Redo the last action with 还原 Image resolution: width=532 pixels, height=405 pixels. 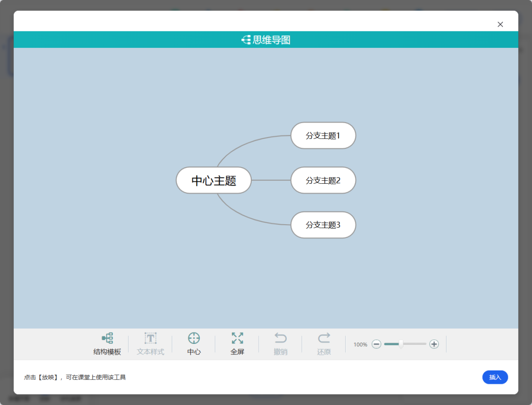coord(324,343)
